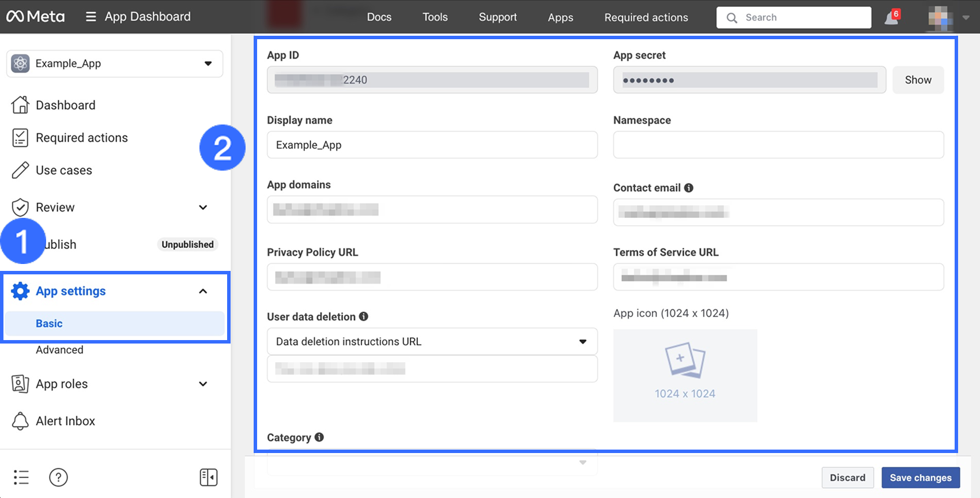Click the Save changes button
This screenshot has height=498, width=980.
pos(921,477)
